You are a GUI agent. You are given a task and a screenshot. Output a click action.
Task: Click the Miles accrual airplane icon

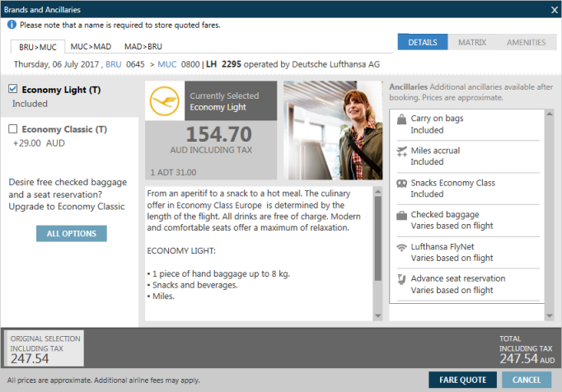401,152
